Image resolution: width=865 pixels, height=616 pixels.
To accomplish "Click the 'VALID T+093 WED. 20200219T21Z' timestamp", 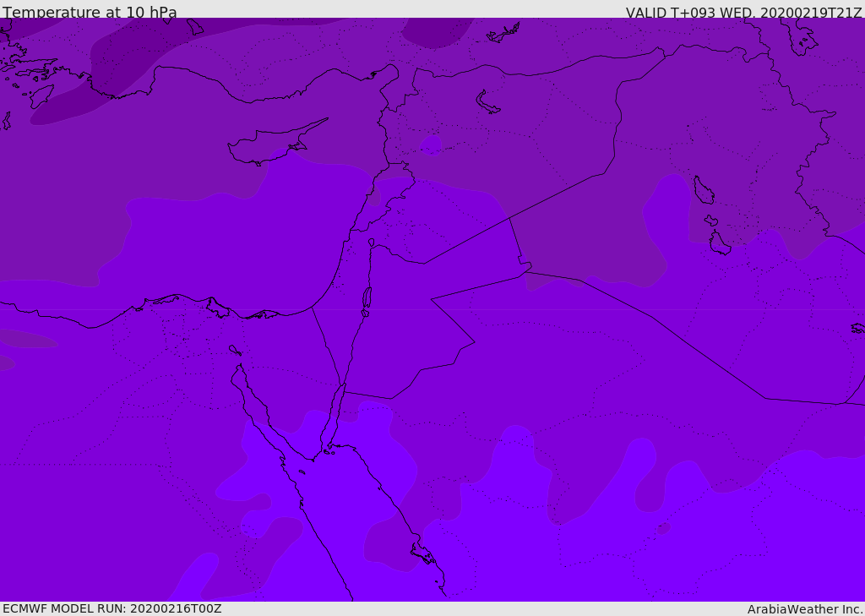I will 743,13.
